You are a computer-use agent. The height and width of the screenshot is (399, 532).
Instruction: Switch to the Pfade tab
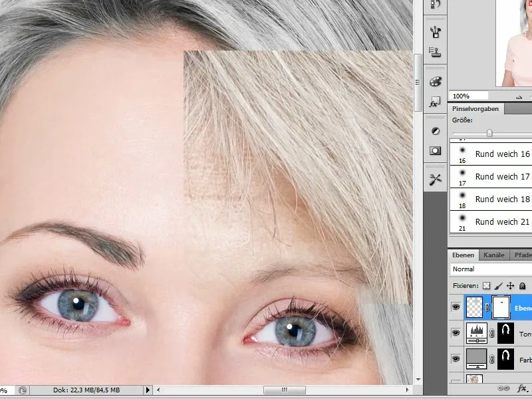[521, 255]
